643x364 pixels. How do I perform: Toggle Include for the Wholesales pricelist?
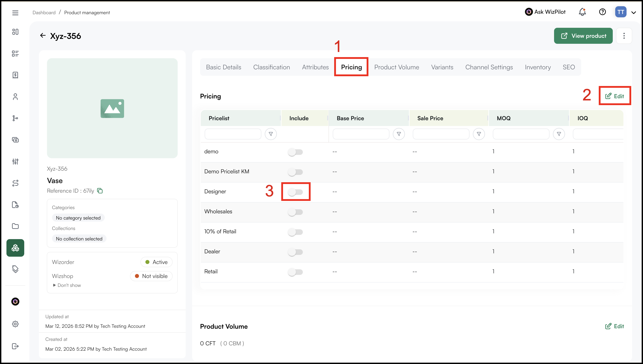point(295,212)
